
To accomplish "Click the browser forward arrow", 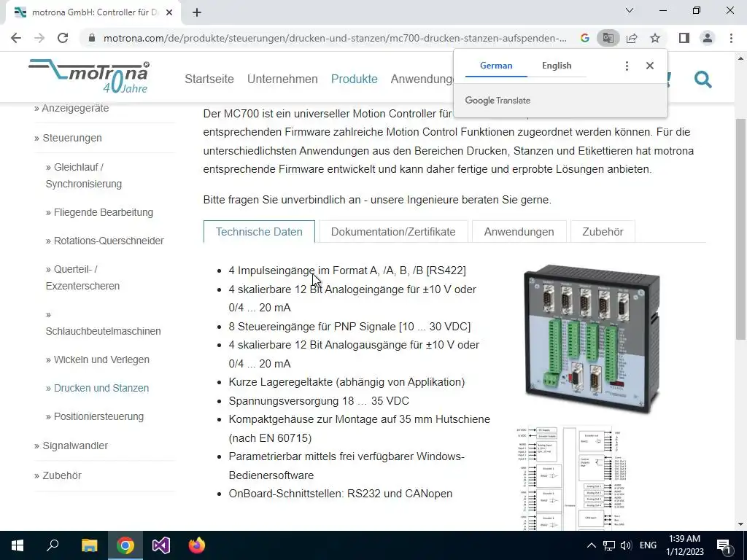I will coord(39,38).
